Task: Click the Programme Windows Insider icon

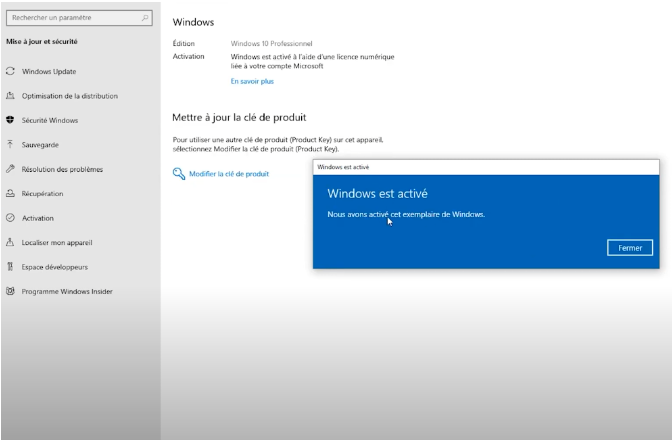Action: coord(10,291)
